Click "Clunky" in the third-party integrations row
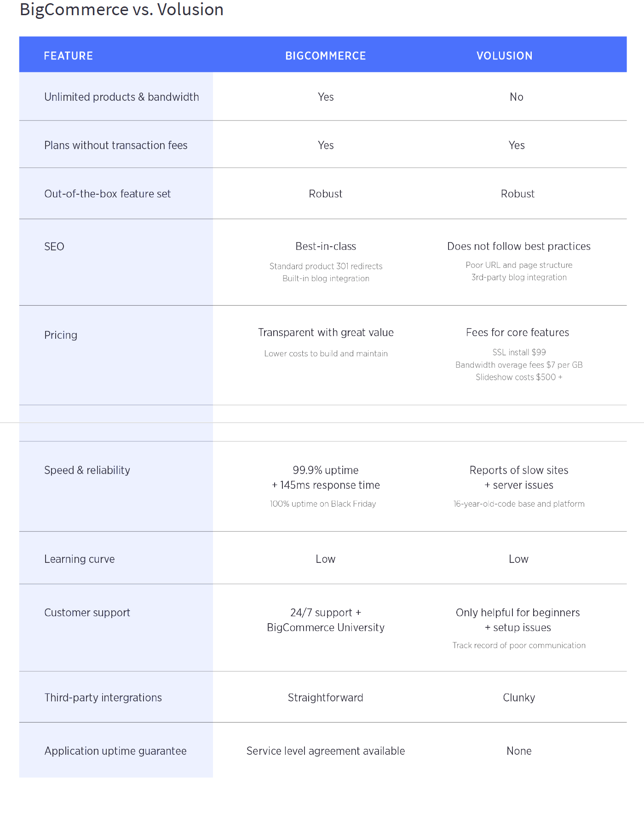644x816 pixels. click(x=519, y=698)
